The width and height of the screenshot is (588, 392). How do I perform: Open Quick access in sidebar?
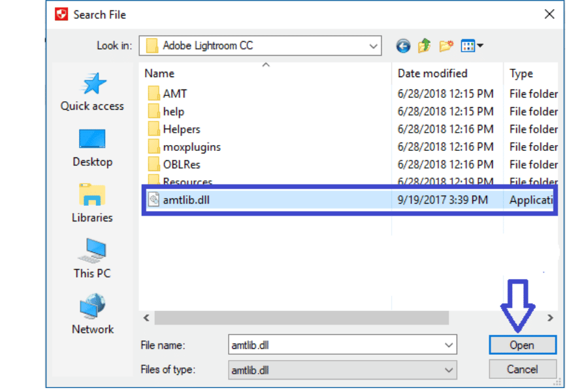click(92, 91)
